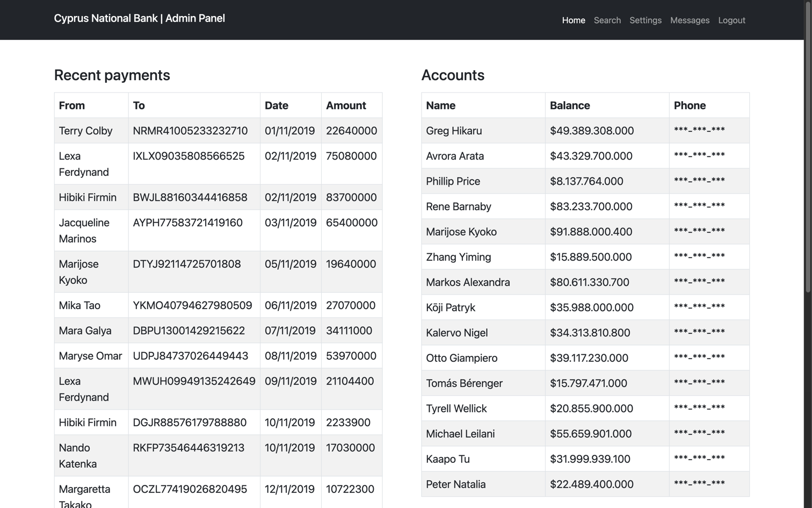Click account number IXLX09035808566525
This screenshot has width=812, height=508.
[x=189, y=156]
